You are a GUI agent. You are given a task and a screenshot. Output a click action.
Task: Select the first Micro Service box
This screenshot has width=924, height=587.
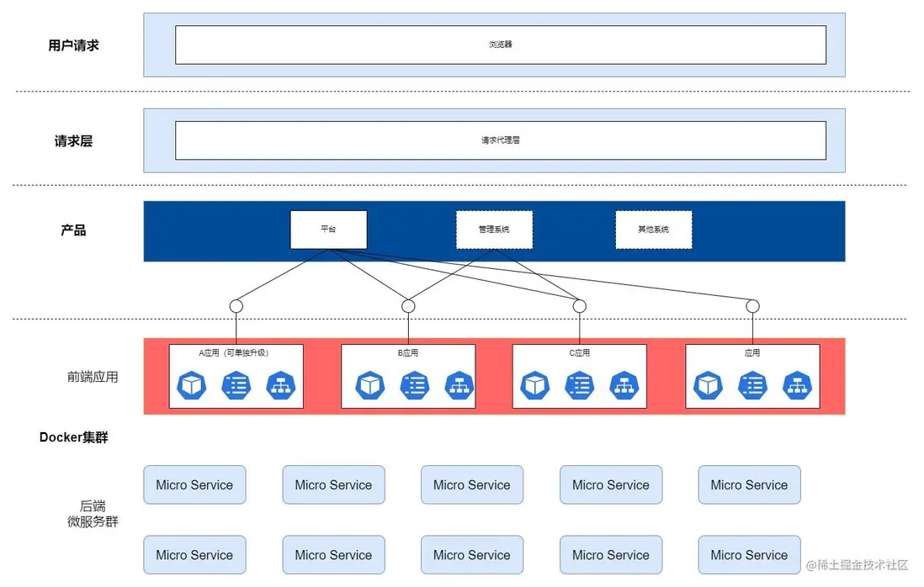[194, 485]
